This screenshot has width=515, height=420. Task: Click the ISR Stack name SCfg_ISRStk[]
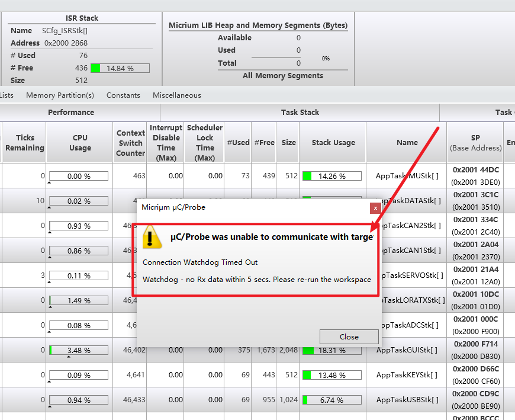point(65,31)
